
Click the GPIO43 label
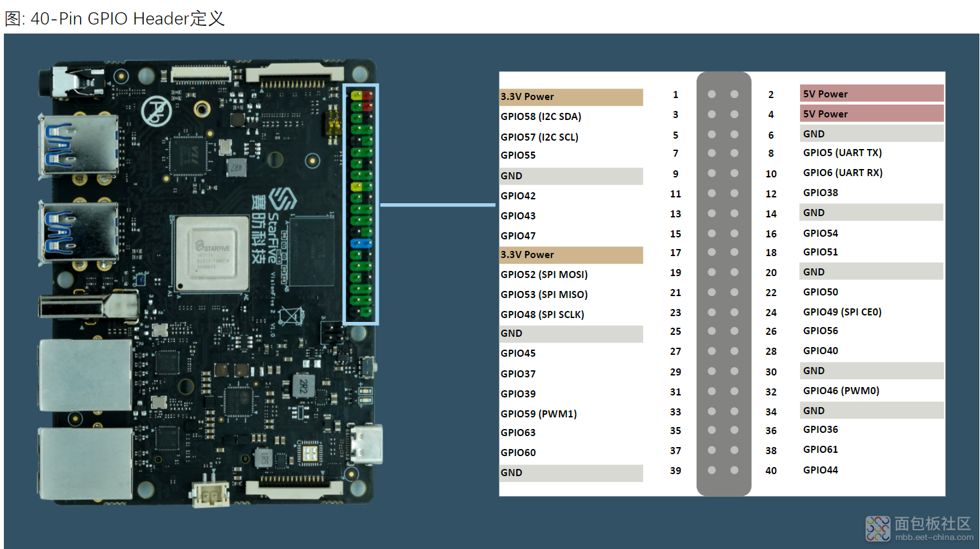click(x=518, y=216)
